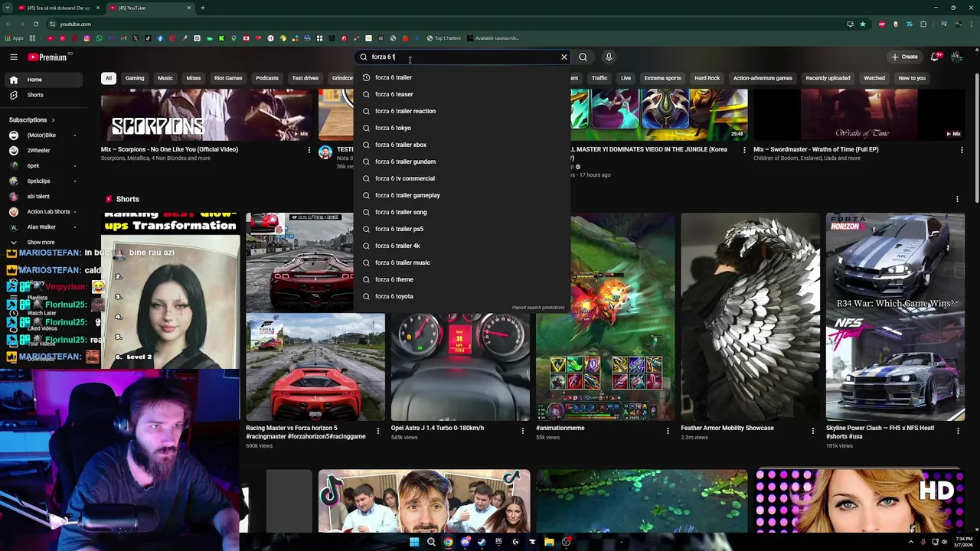Open Racing Master vs Forza short options
Viewport: 980px width, 551px height.
pyautogui.click(x=377, y=432)
